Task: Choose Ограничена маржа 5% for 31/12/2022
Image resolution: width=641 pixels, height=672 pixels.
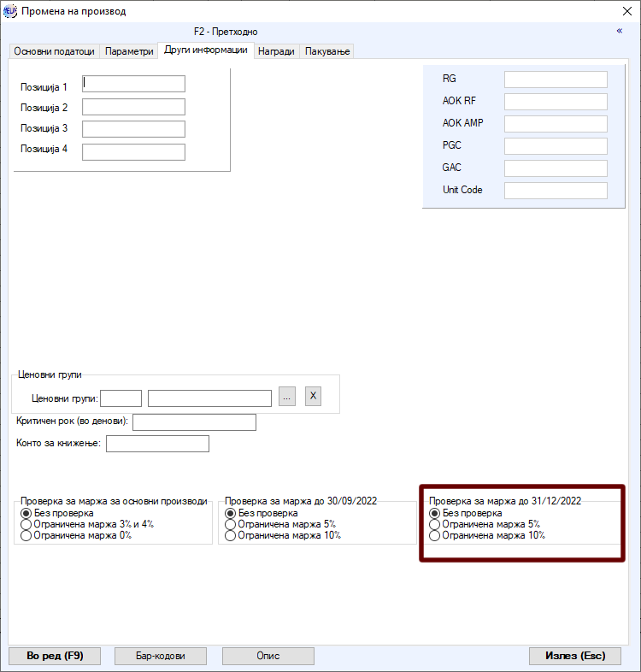Action: pyautogui.click(x=485, y=524)
